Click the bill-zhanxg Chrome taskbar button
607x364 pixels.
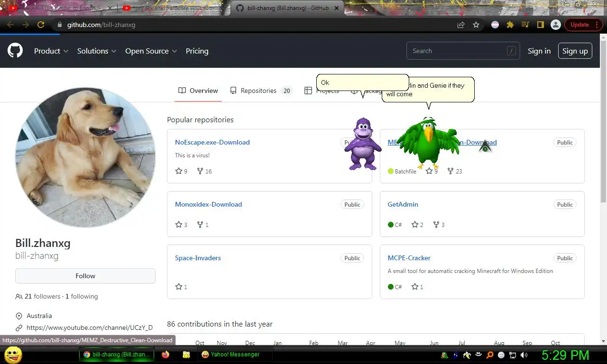(117, 355)
